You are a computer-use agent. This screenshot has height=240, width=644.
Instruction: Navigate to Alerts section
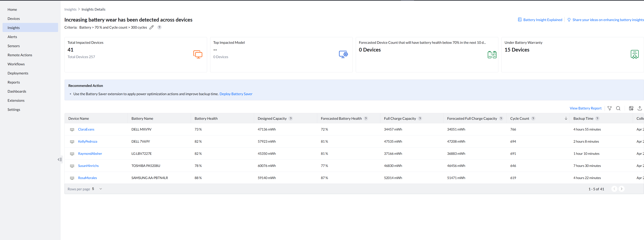click(x=12, y=37)
